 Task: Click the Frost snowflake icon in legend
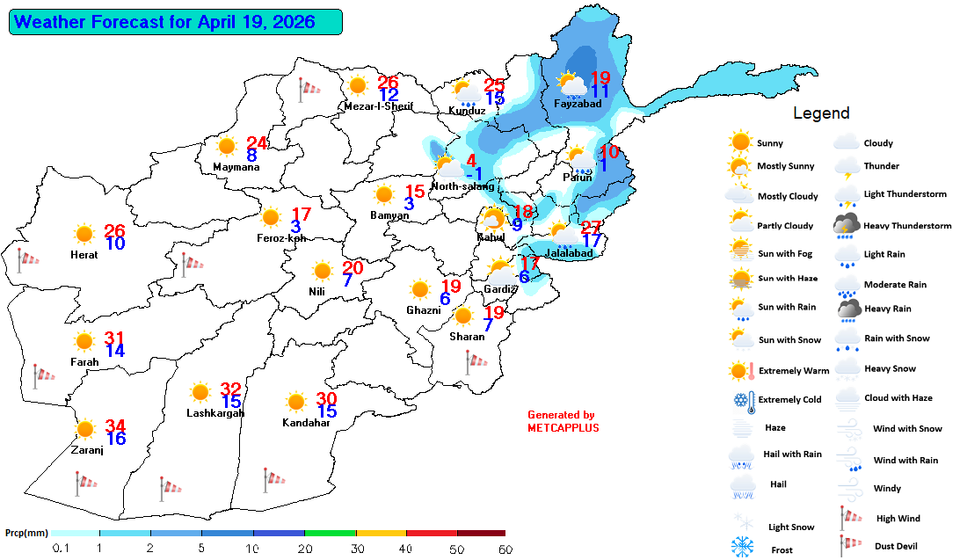tap(743, 547)
